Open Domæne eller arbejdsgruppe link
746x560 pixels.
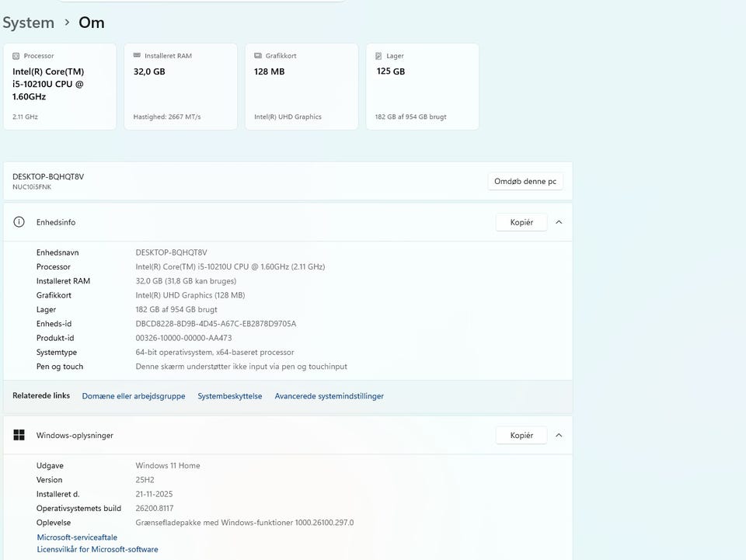[x=134, y=396]
